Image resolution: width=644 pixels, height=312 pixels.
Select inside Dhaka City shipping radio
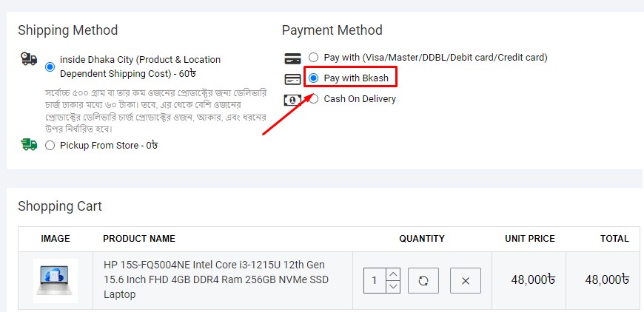50,67
